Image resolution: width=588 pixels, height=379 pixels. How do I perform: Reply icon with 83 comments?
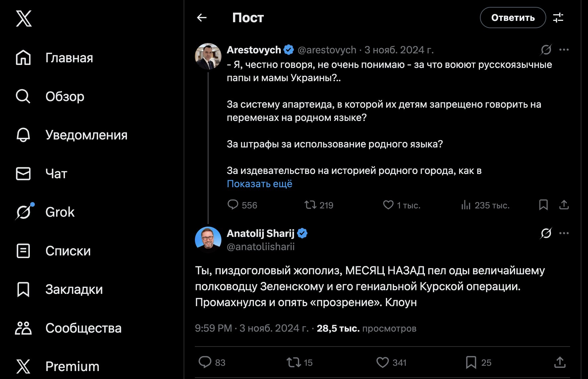tap(205, 362)
